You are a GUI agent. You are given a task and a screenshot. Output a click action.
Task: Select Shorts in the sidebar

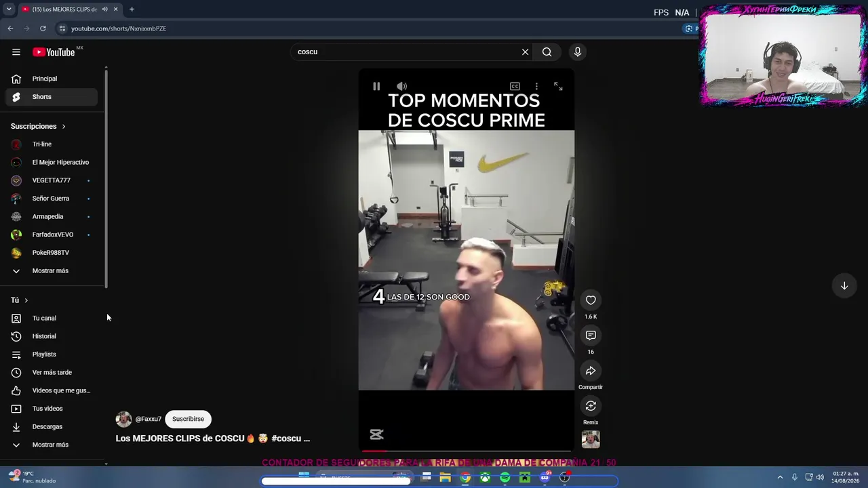tap(52, 97)
